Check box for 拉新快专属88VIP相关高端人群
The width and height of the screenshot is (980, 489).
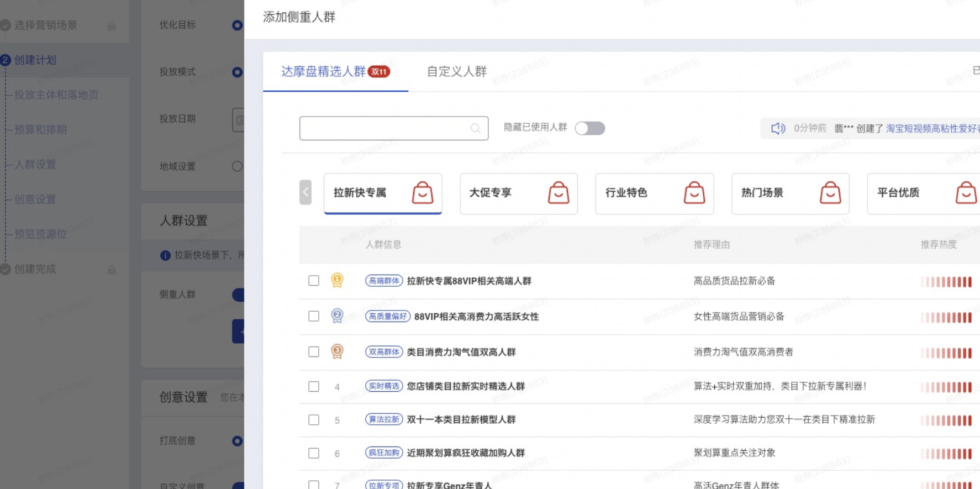[x=314, y=281]
